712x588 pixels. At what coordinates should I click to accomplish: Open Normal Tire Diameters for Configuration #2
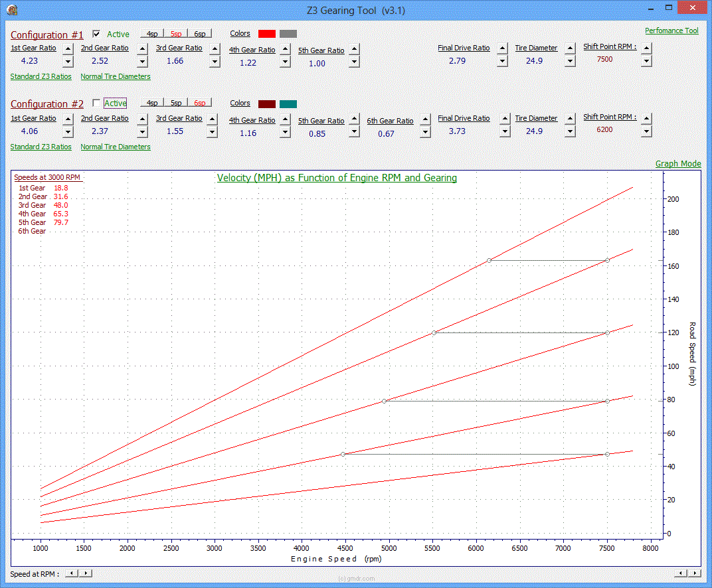(116, 147)
